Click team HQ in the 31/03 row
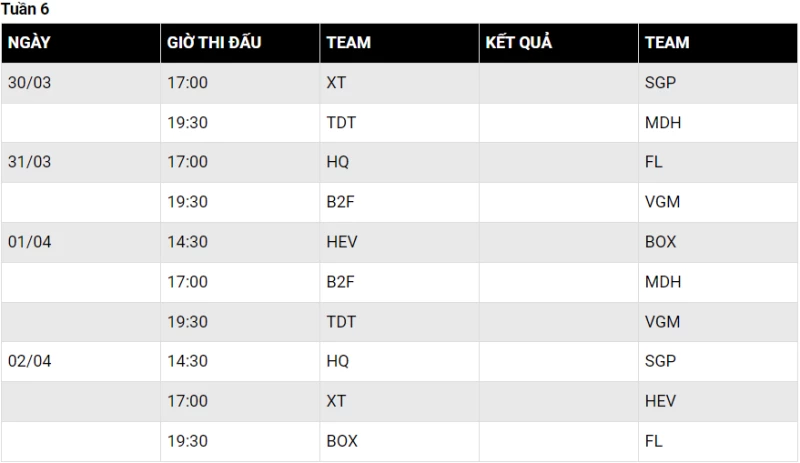The height and width of the screenshot is (463, 800). [338, 162]
